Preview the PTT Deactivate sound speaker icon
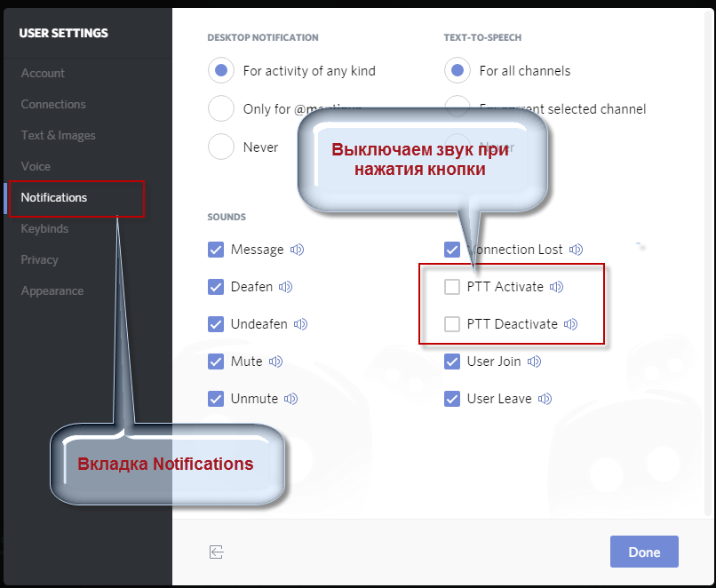Screen dimensions: 716x588 (571, 324)
